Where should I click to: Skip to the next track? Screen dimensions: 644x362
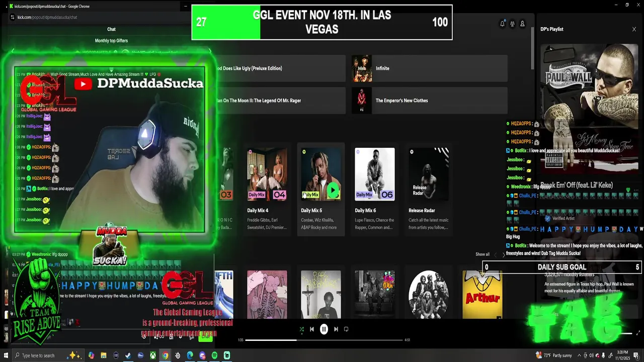[336, 329]
